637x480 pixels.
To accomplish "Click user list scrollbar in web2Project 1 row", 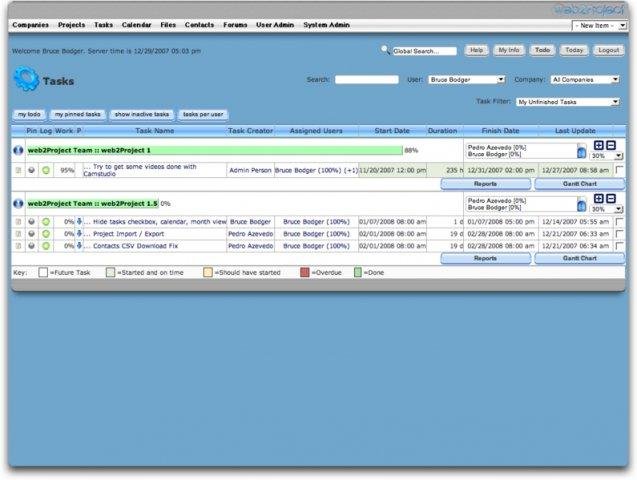I will pyautogui.click(x=581, y=151).
